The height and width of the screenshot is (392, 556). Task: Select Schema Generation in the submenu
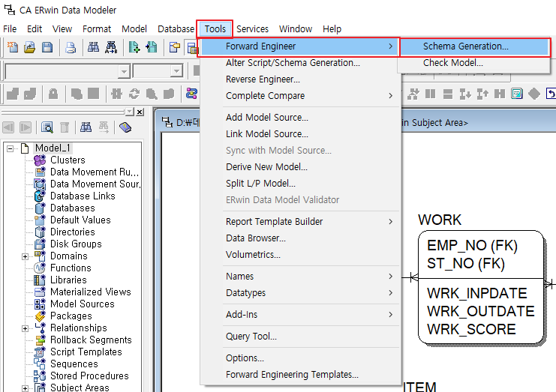(x=474, y=46)
